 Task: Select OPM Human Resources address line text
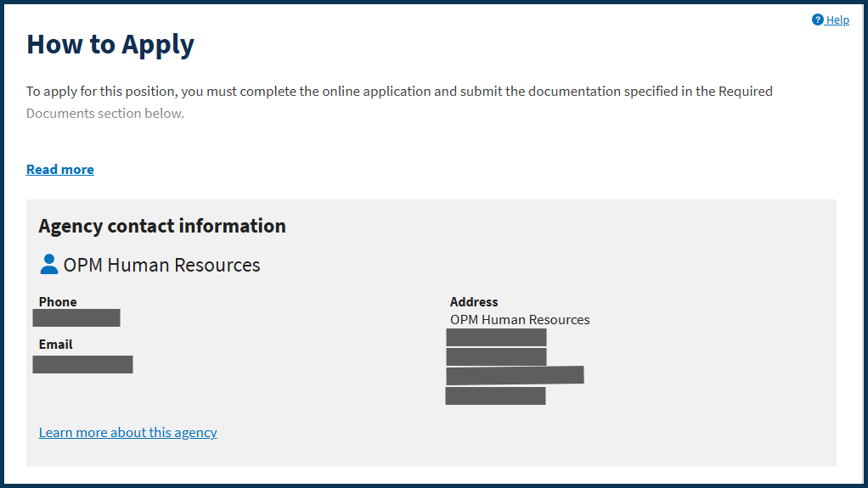point(520,320)
